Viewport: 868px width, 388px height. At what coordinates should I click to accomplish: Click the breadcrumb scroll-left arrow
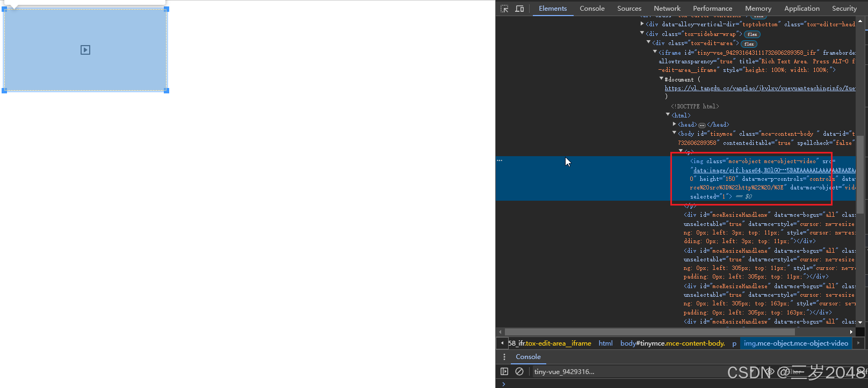pos(502,343)
